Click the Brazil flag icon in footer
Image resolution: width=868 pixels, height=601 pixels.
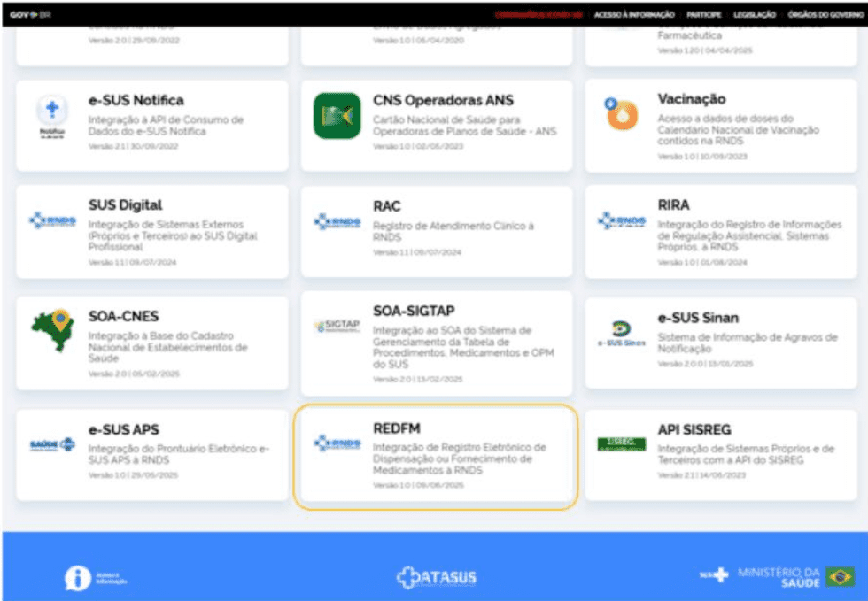point(840,576)
